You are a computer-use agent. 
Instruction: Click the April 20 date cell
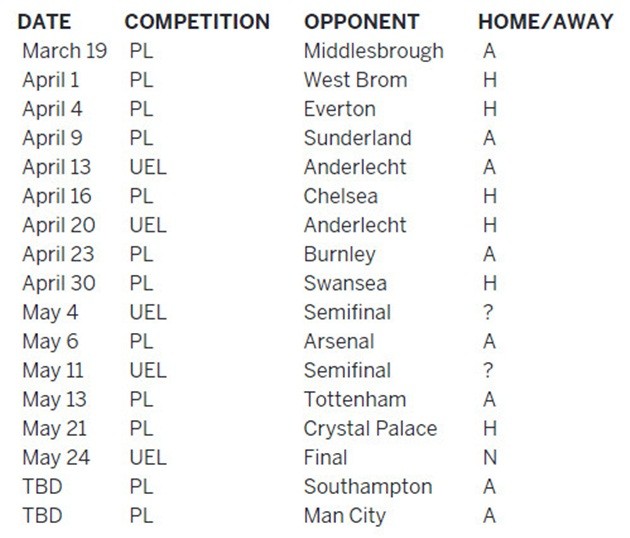point(59,226)
